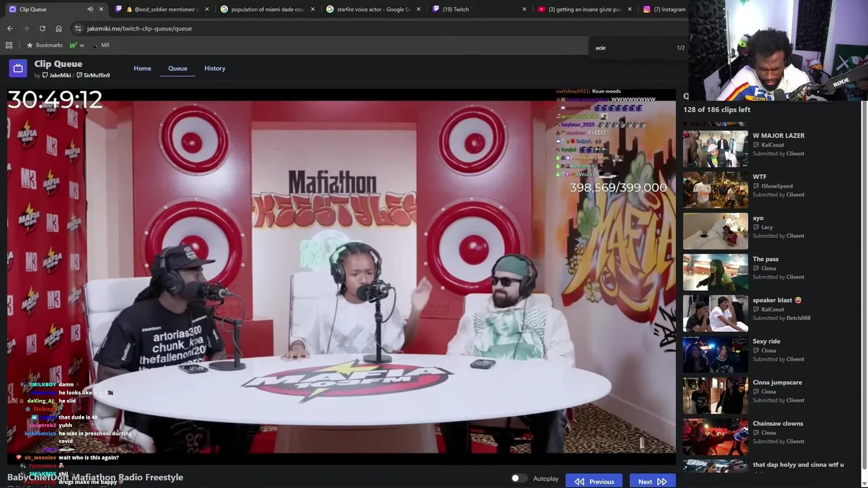Click the '128 of 186 clips left' counter
This screenshot has height=488, width=868.
coord(717,110)
